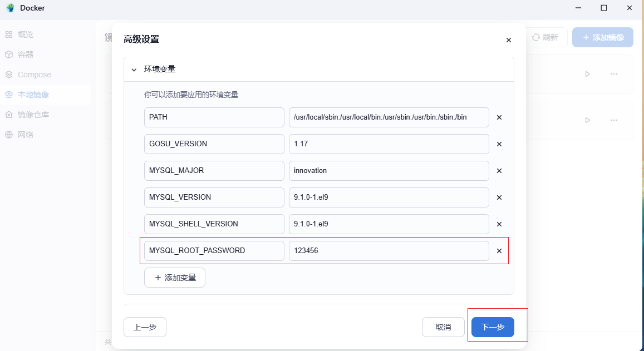Edit the PATH value field
The height and width of the screenshot is (351, 644).
(389, 117)
